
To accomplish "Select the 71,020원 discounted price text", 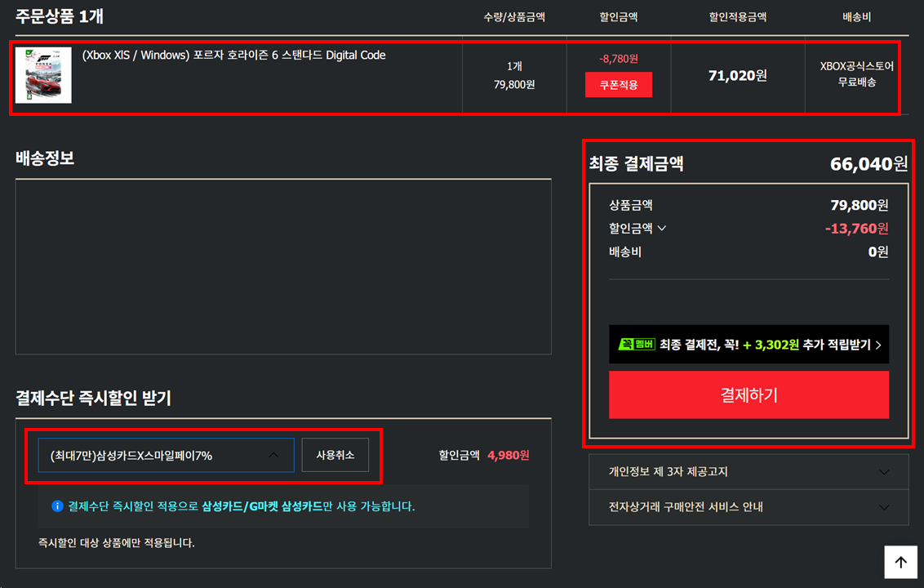I will pyautogui.click(x=737, y=75).
